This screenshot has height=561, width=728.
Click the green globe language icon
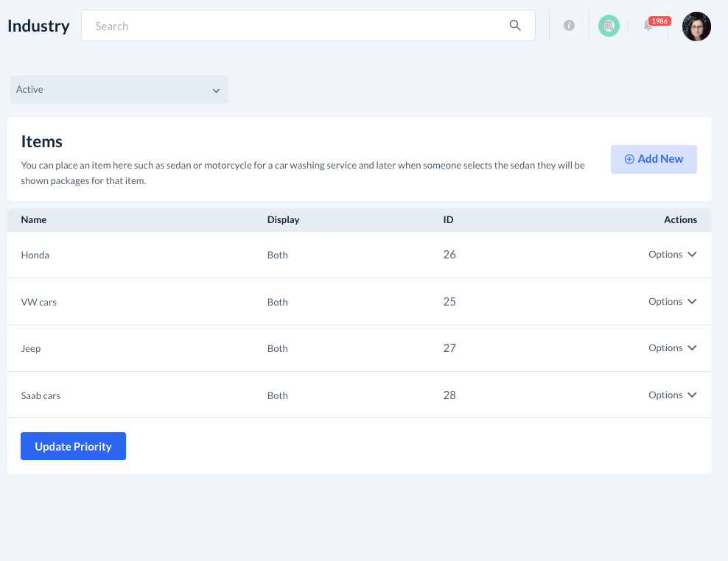[609, 26]
